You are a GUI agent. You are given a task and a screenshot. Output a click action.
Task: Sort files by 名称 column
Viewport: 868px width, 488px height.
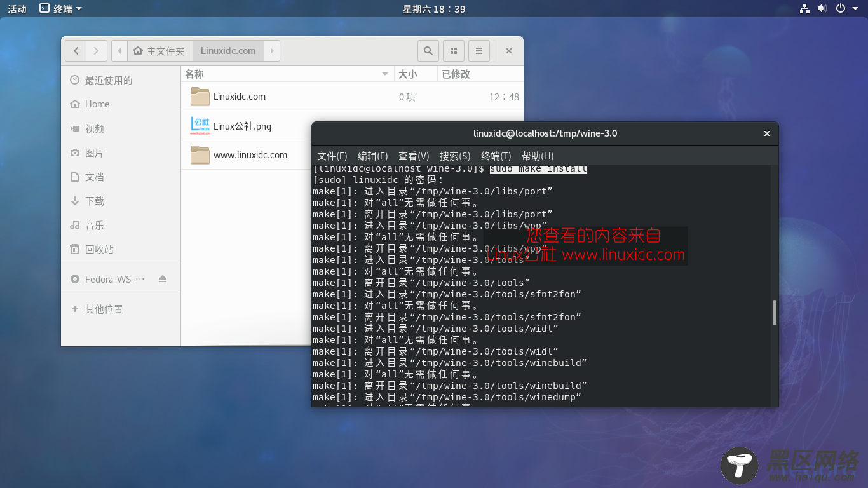(287, 74)
